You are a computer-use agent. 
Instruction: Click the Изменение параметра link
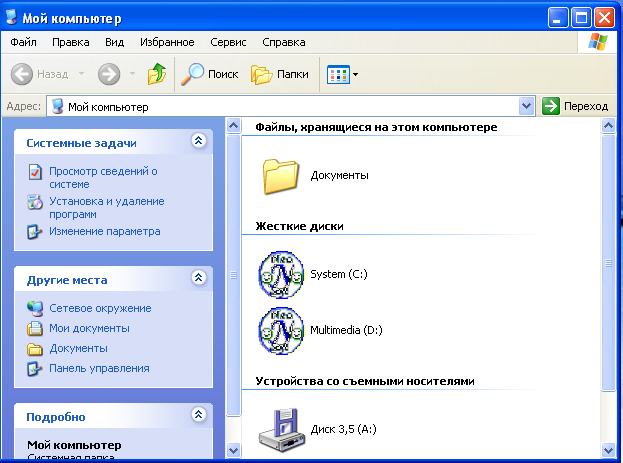pyautogui.click(x=105, y=231)
